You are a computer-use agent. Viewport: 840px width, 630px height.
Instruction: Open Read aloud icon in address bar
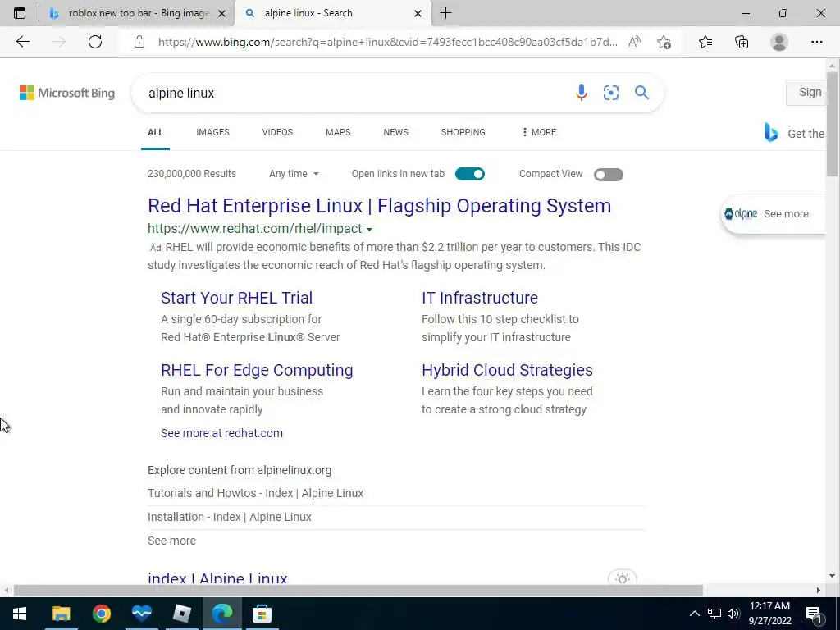634,42
